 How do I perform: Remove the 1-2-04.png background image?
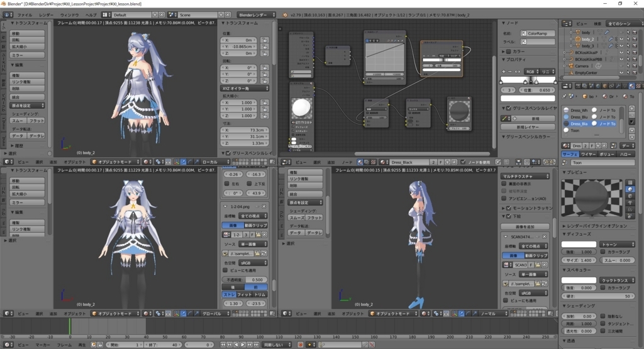click(x=264, y=206)
